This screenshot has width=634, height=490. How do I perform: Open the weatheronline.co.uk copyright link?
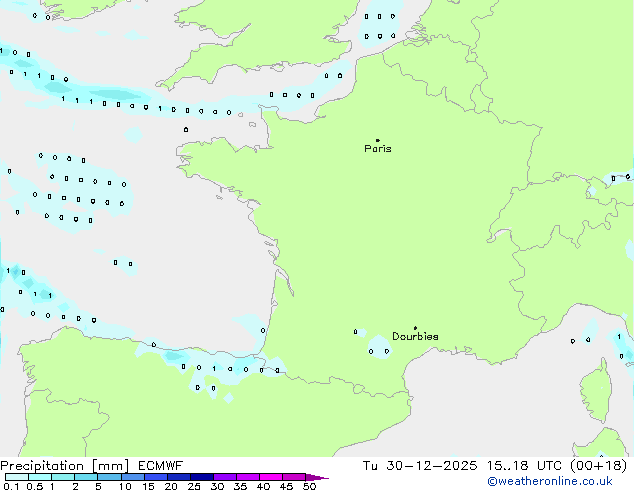pyautogui.click(x=550, y=481)
